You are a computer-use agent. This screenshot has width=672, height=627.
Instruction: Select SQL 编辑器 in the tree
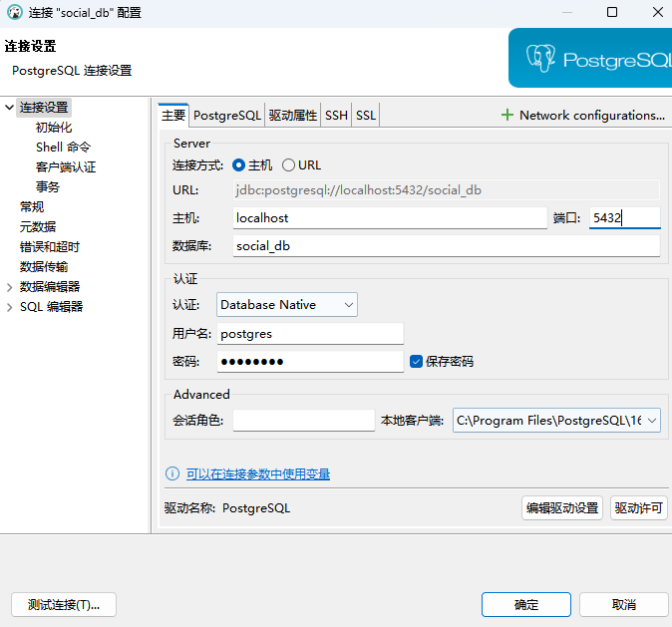tap(51, 307)
